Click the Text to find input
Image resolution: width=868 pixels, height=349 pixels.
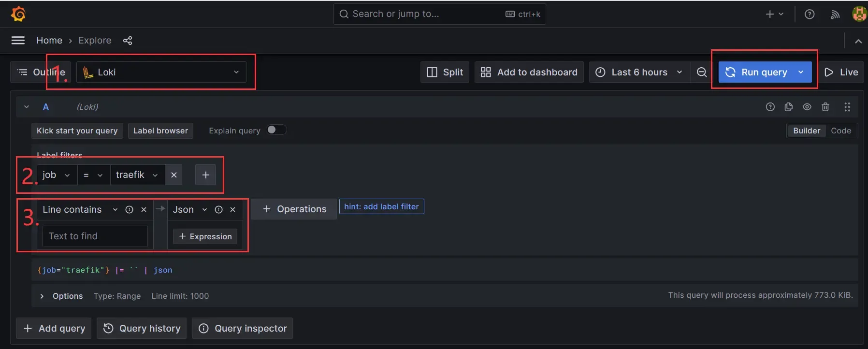(95, 236)
